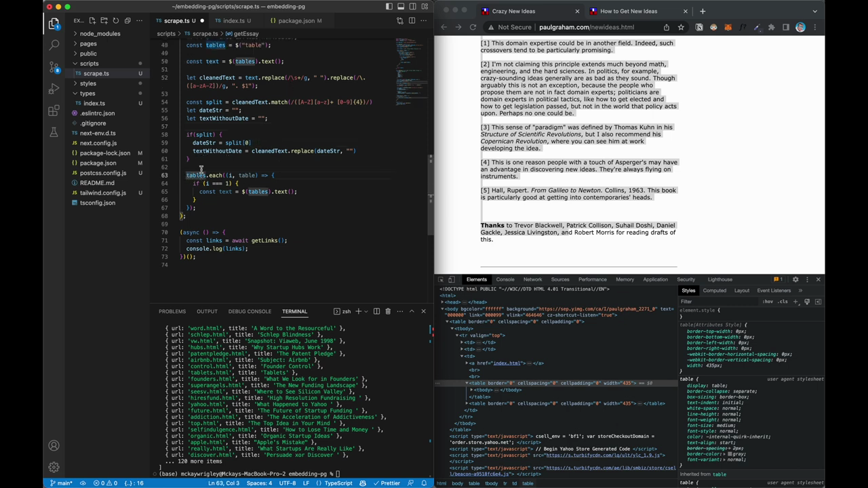Switch to DevTools Network tab
Image resolution: width=868 pixels, height=488 pixels.
tap(532, 279)
